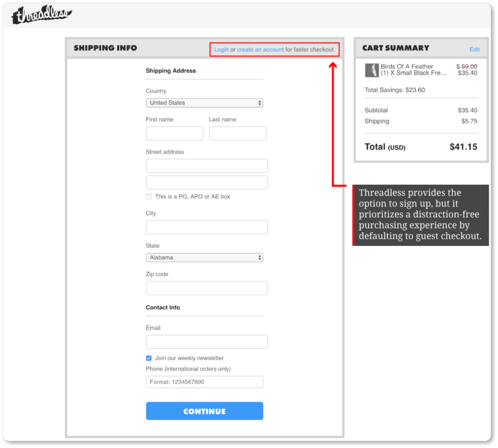
Task: Click the Phone number field
Action: click(x=204, y=382)
